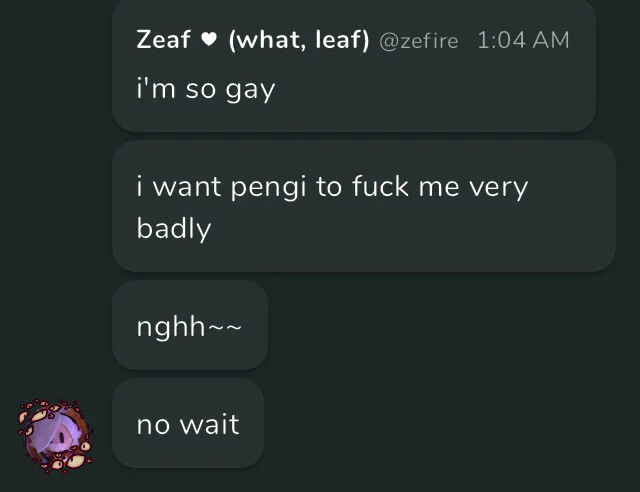Click the tilde characters after "nghh"
Viewport: 640px width, 492px height.
coord(225,327)
